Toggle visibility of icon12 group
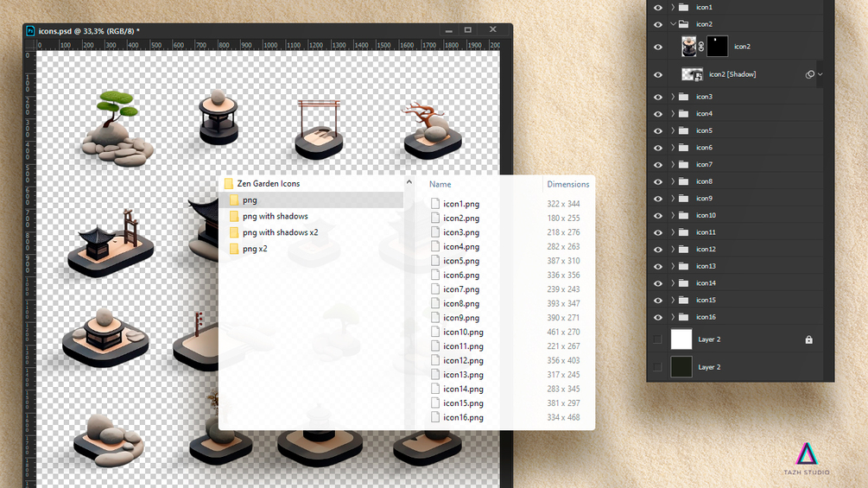 click(x=657, y=250)
